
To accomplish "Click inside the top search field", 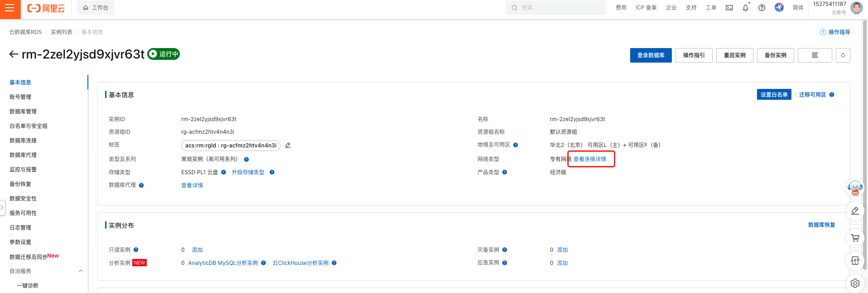I will (555, 8).
